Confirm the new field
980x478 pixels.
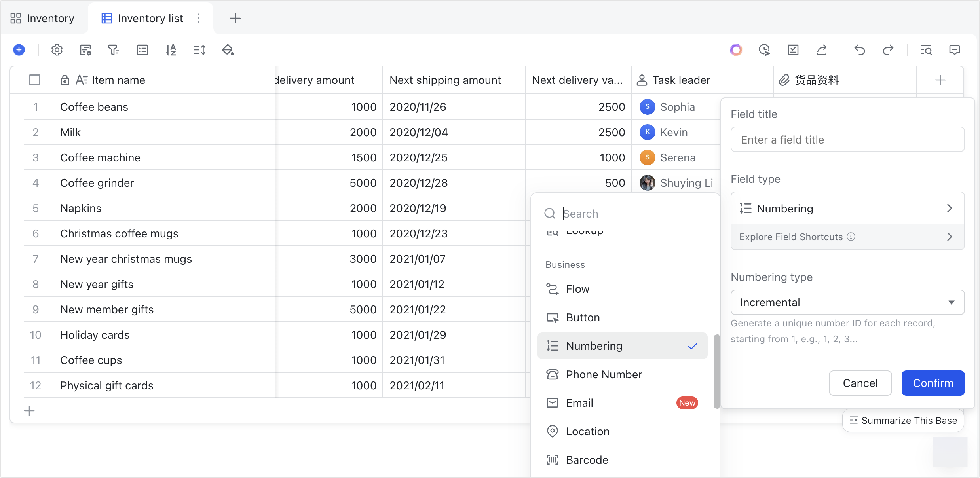pos(933,383)
